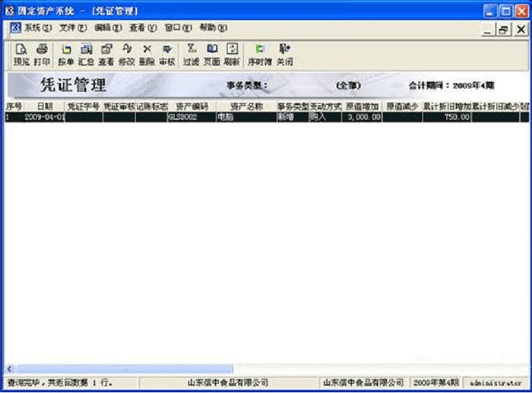
Task: Click the 汇总 (summary) toolbar icon
Action: click(86, 55)
